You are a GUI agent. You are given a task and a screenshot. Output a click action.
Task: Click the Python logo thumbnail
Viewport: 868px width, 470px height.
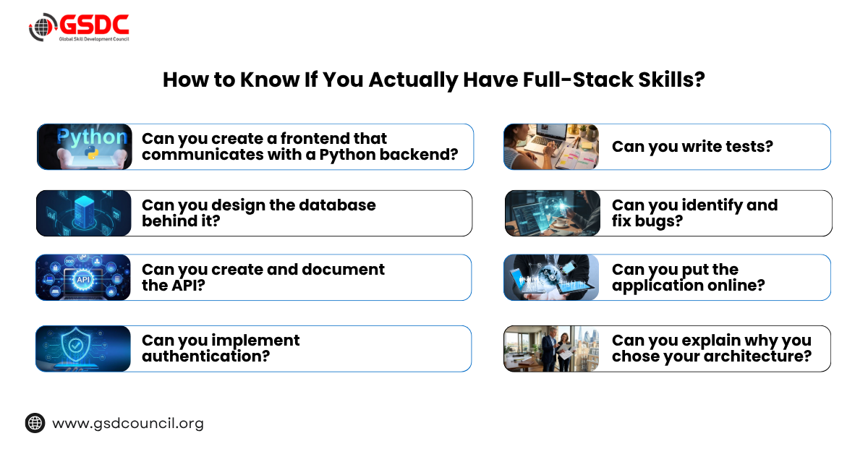pos(85,147)
